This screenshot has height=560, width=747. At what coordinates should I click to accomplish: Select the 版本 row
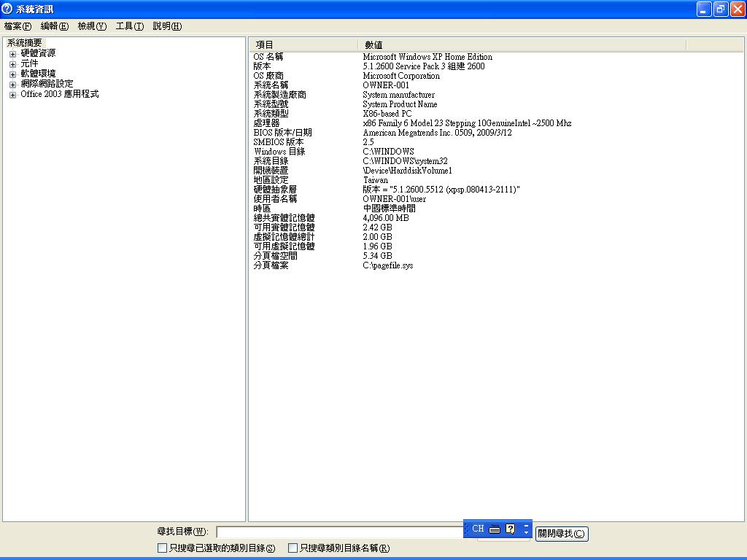tap(495, 66)
